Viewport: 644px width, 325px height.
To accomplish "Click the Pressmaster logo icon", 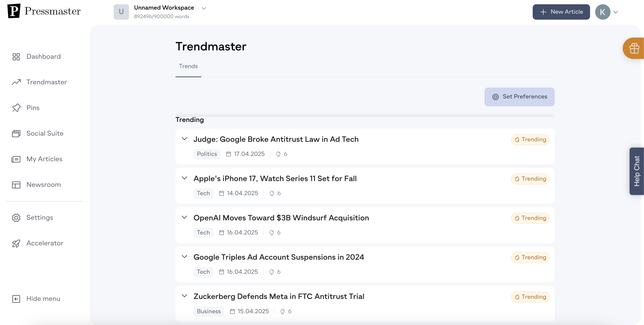I will 14,11.
